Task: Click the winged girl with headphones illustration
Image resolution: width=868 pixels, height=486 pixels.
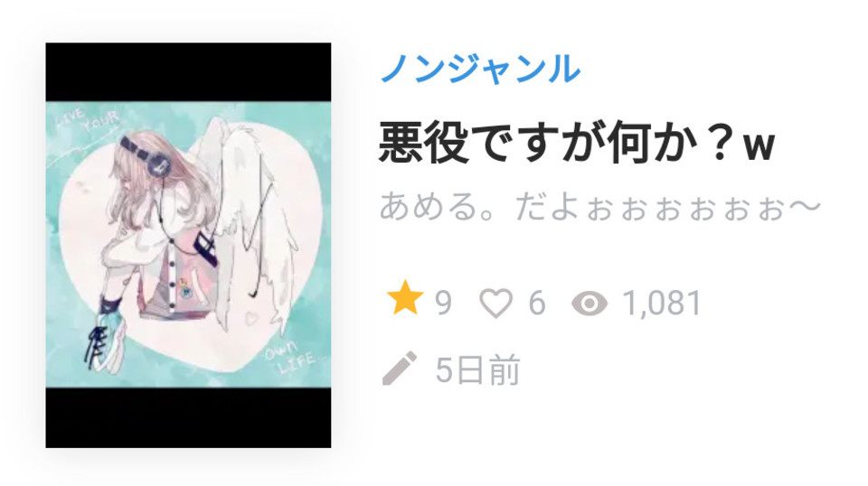Action: pos(188,245)
